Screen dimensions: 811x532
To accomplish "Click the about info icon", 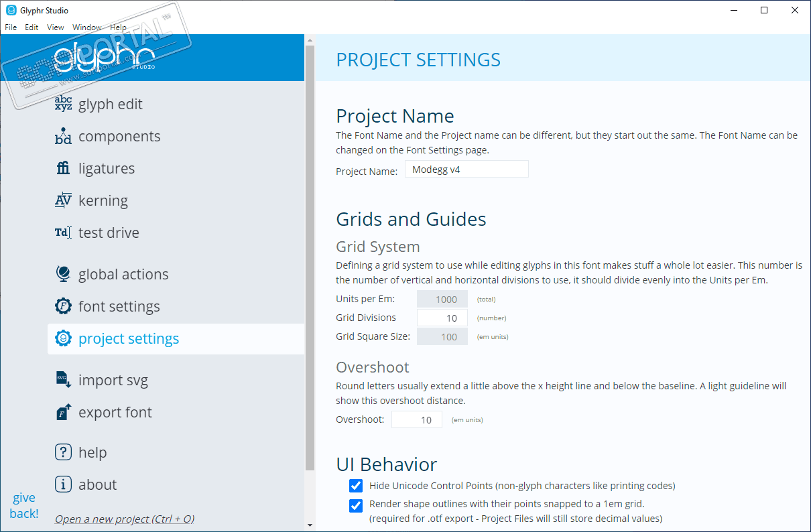I will tap(63, 484).
